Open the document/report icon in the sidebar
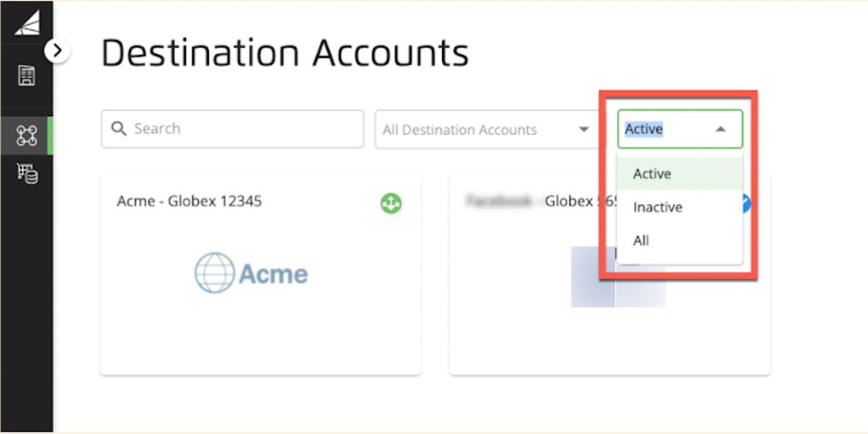 click(26, 75)
